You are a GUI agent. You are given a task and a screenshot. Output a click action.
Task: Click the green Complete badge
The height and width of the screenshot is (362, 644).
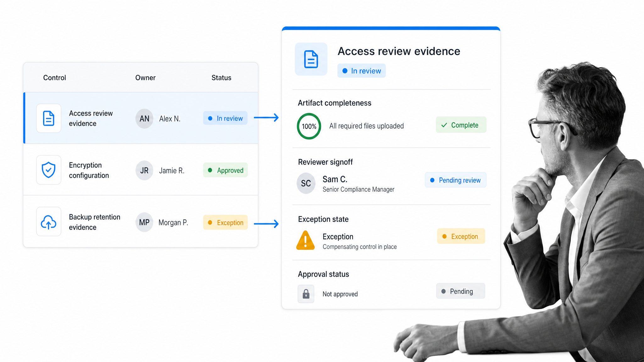(x=461, y=125)
